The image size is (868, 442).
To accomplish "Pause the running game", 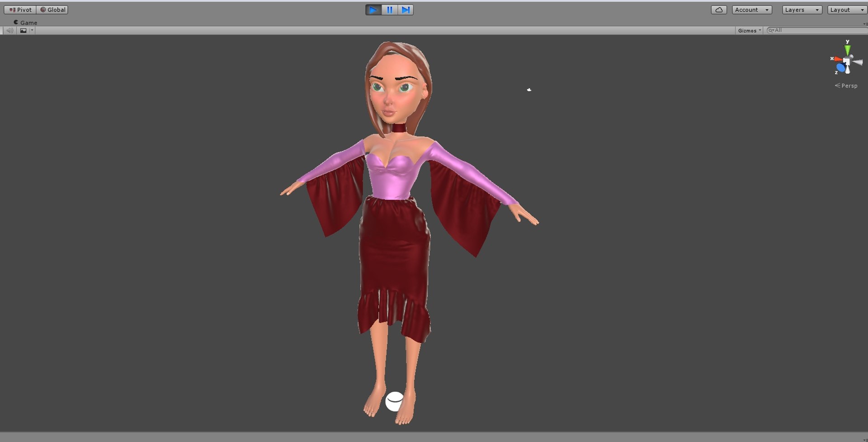I will [x=389, y=10].
